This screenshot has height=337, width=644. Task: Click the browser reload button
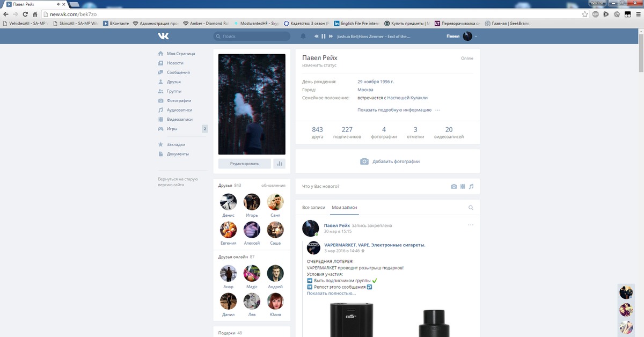click(x=25, y=14)
